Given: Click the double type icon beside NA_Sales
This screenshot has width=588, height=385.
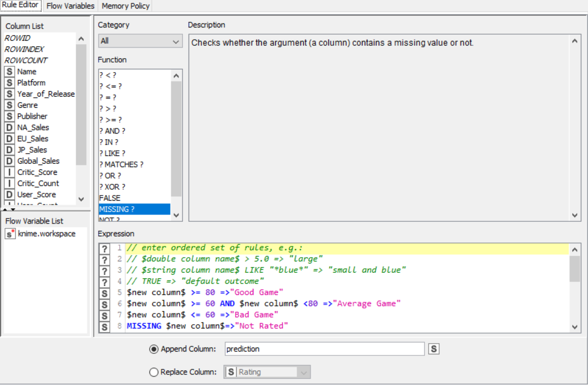Looking at the screenshot, I should [x=10, y=128].
